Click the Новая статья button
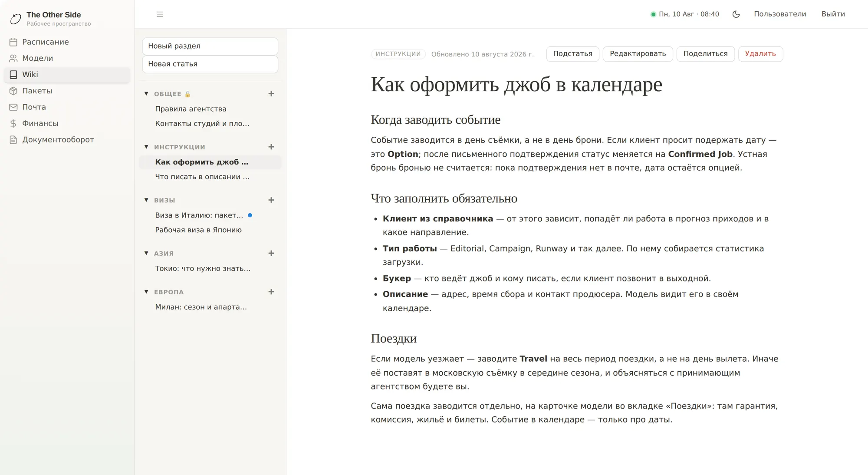The height and width of the screenshot is (475, 868). coord(210,64)
